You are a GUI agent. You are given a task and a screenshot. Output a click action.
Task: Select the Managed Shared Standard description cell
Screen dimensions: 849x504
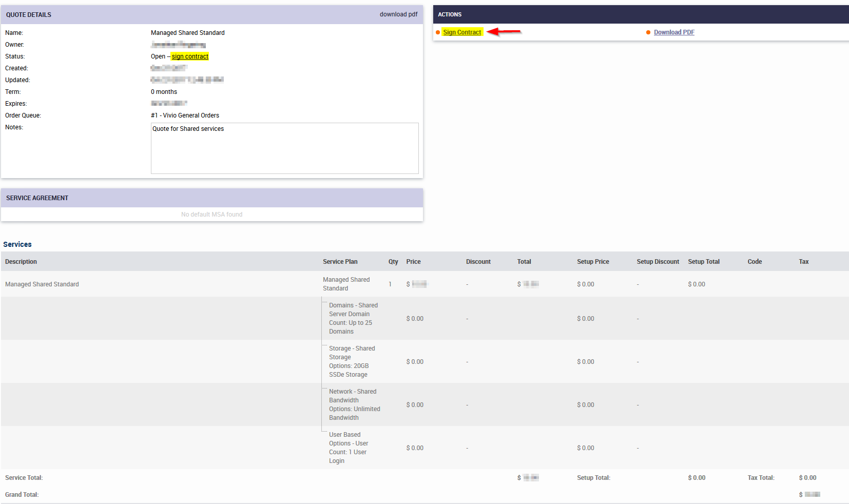pos(42,284)
